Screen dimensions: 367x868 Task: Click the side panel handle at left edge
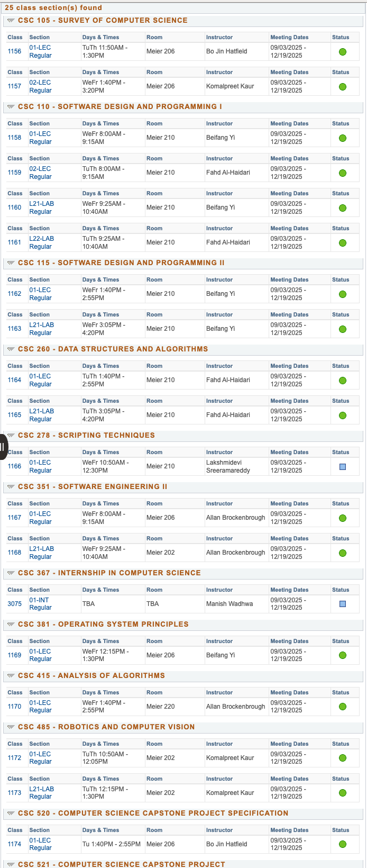coord(3,447)
